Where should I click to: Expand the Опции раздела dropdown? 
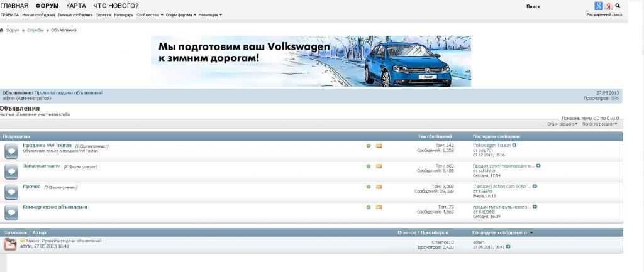(x=562, y=124)
